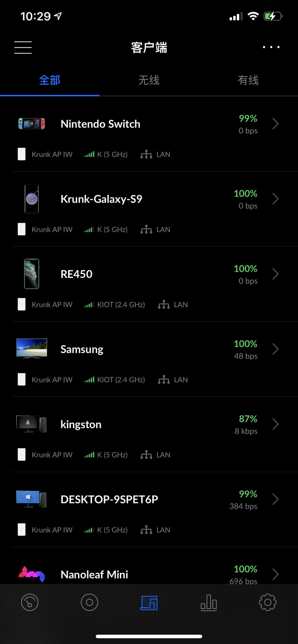Screen dimensions: 298x644
Task: Expand Krunk-Galaxy-S9 details chevron
Action: tap(275, 199)
